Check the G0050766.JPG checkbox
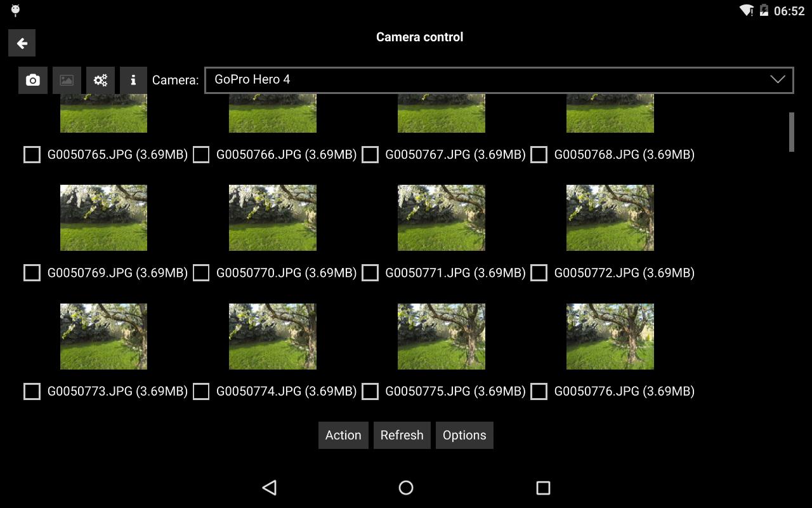 201,154
